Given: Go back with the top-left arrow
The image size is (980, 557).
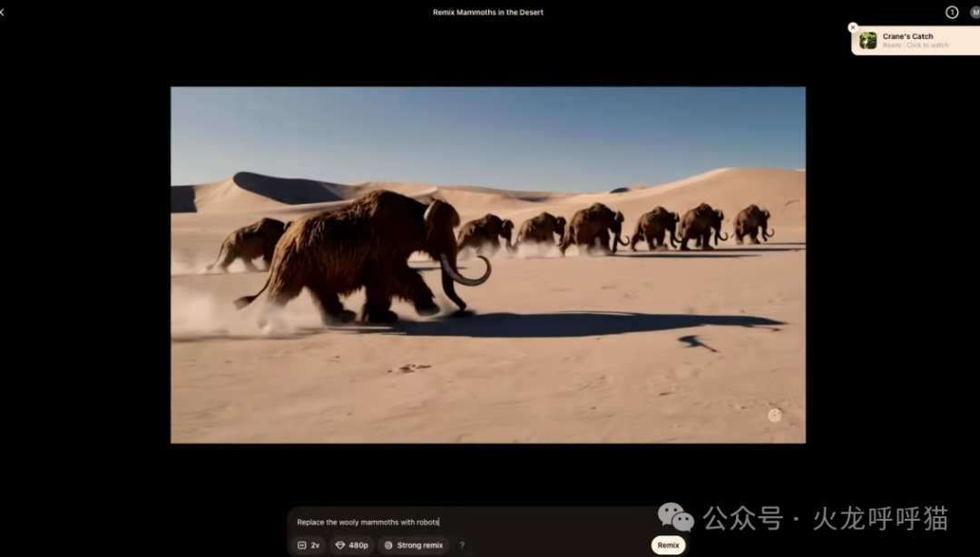Looking at the screenshot, I should (2, 13).
